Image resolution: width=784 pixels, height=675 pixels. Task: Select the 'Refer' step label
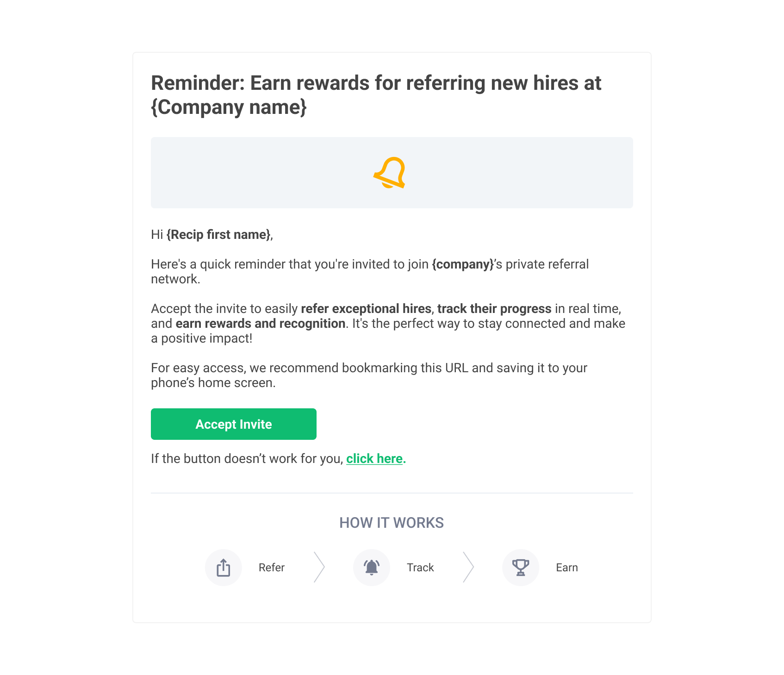[x=272, y=568]
